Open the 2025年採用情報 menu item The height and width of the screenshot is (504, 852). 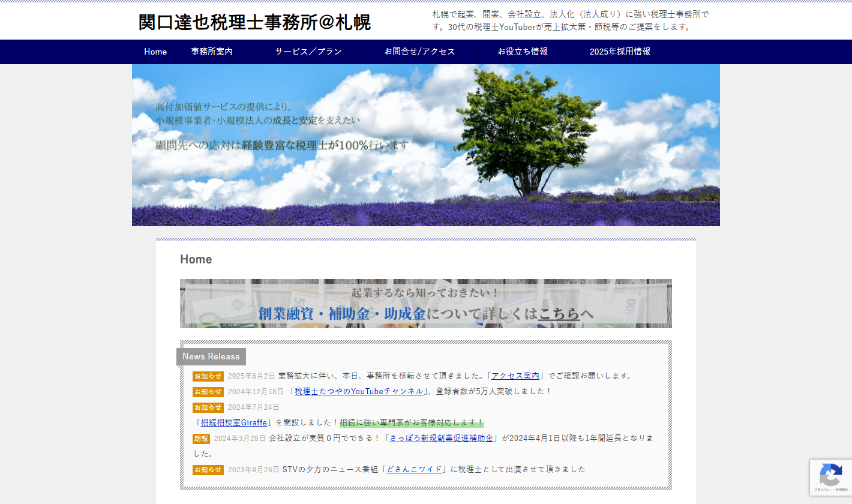click(x=620, y=52)
